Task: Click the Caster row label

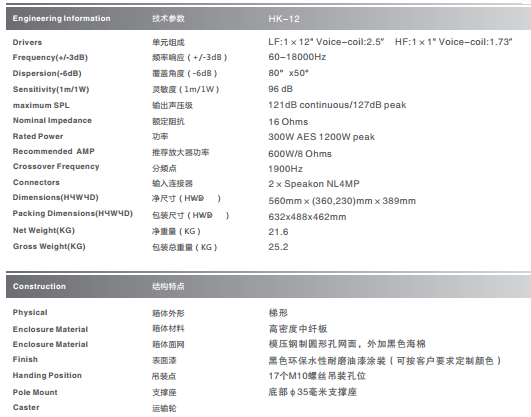Action: 26,407
